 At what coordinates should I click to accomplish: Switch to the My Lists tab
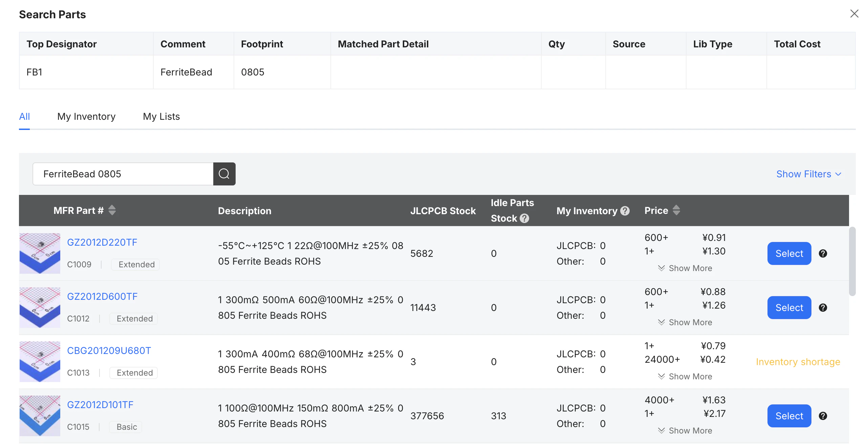point(161,116)
